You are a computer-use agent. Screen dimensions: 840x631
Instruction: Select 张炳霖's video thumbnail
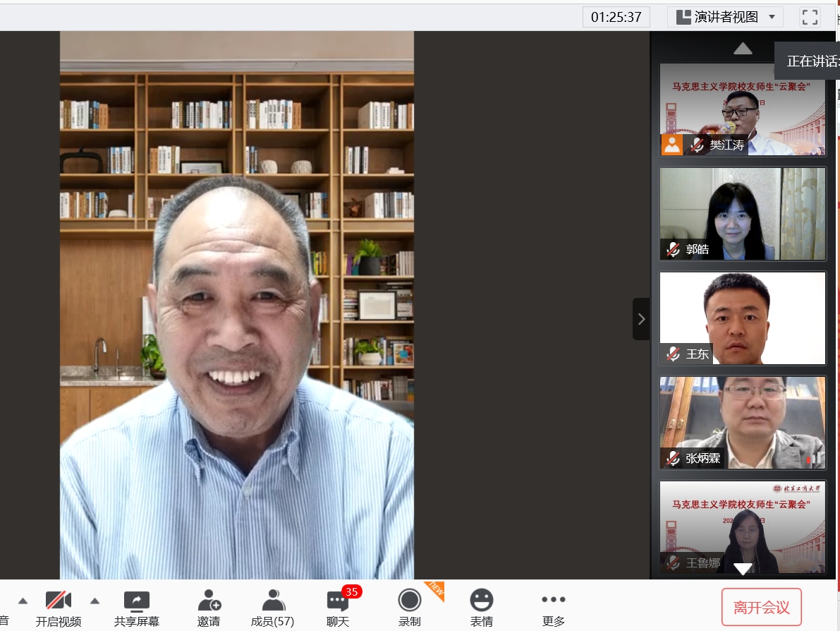(743, 423)
